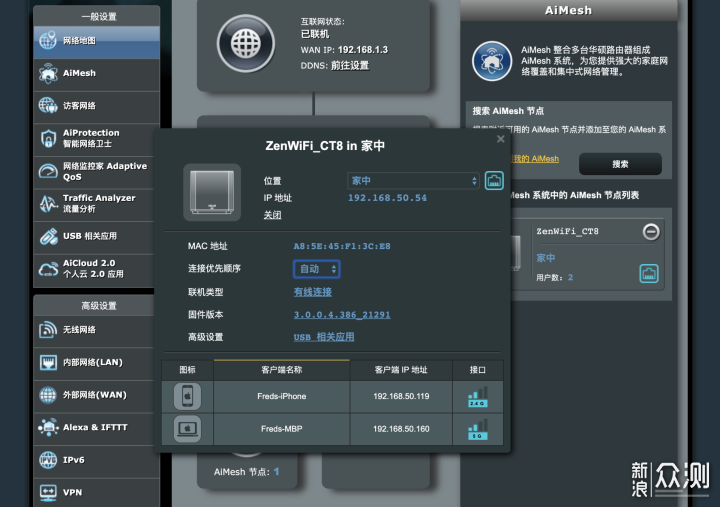This screenshot has width=720, height=507.
Task: Click the MAC address A8:5E:45:F1:3C:E8
Action: point(342,246)
